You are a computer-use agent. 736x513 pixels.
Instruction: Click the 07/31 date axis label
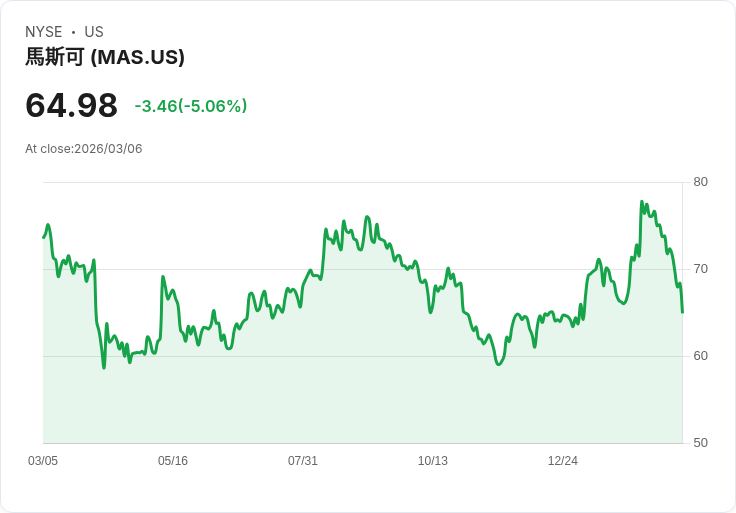click(303, 461)
